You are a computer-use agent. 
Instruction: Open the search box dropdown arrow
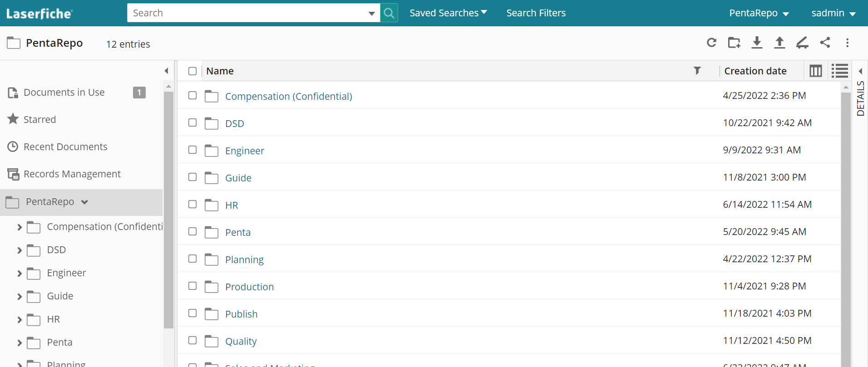(x=372, y=13)
